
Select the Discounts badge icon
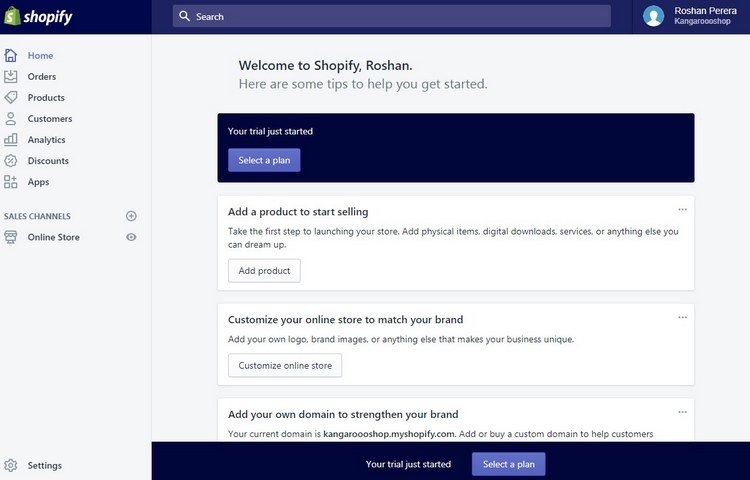point(11,161)
